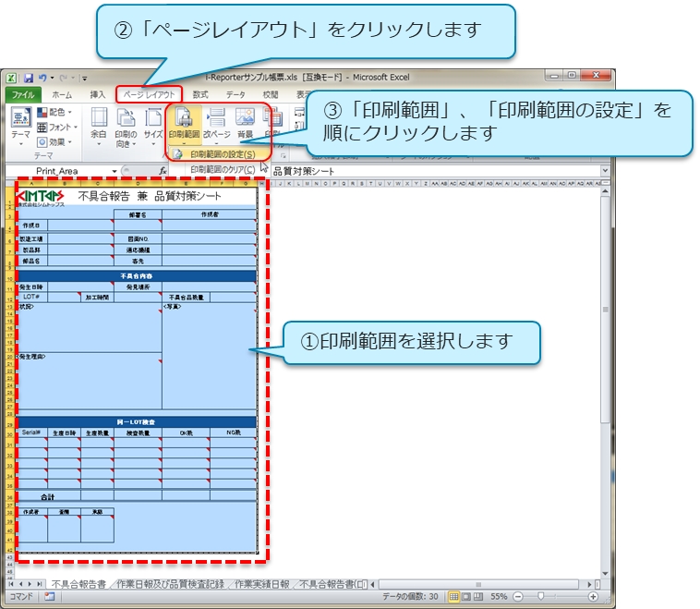This screenshot has width=700, height=609.
Task: Click the horizontal scrollbar thumb
Action: click(478, 584)
